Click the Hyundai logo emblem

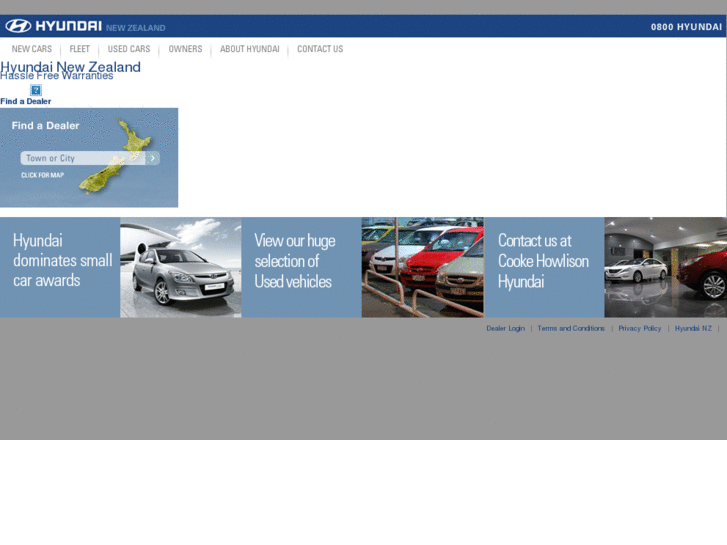(18, 26)
